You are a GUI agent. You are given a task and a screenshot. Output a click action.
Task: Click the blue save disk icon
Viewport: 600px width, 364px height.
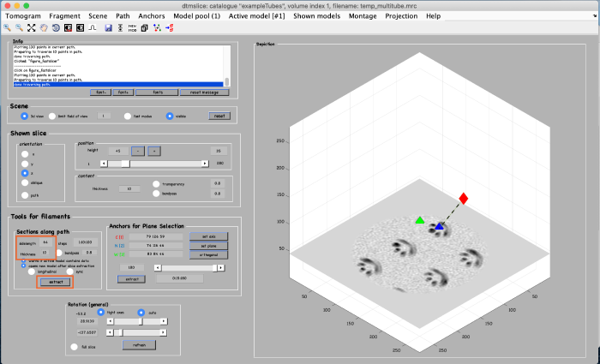108,27
